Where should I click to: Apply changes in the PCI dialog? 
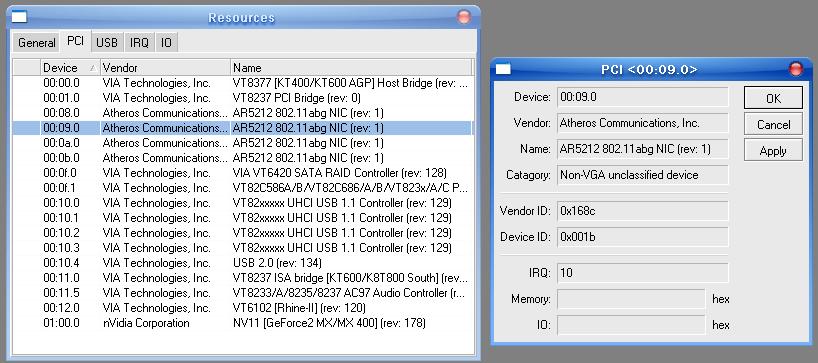click(773, 151)
